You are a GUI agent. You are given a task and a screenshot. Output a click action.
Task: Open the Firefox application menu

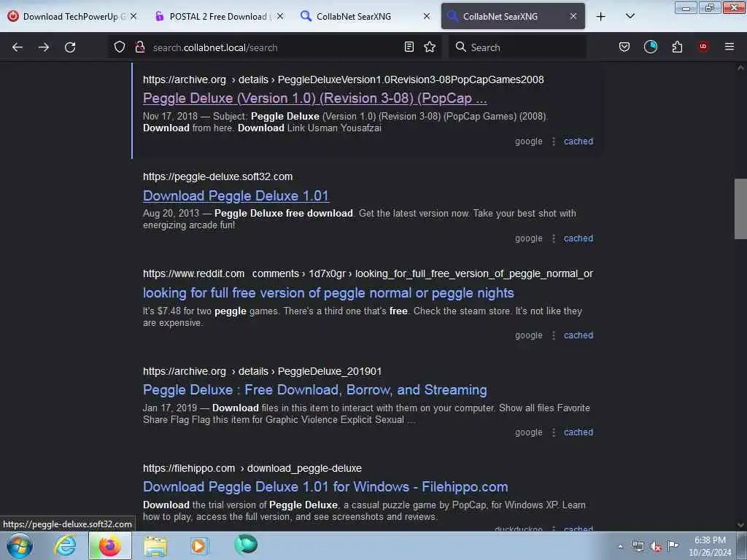[x=729, y=47]
